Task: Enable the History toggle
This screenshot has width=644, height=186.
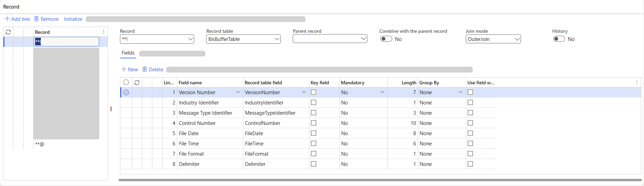Action: 559,39
